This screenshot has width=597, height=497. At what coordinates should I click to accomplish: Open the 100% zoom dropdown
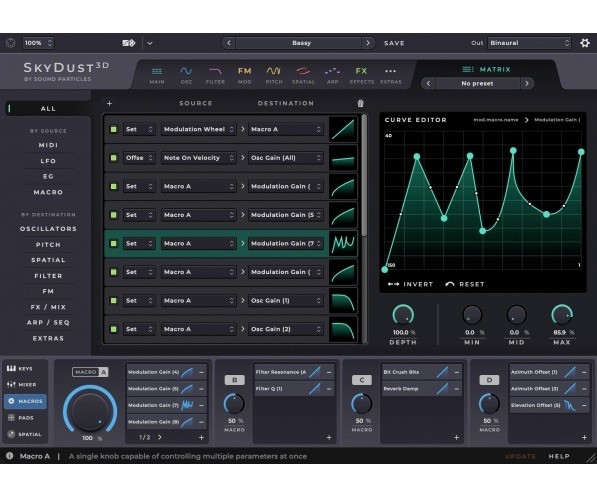[x=38, y=43]
